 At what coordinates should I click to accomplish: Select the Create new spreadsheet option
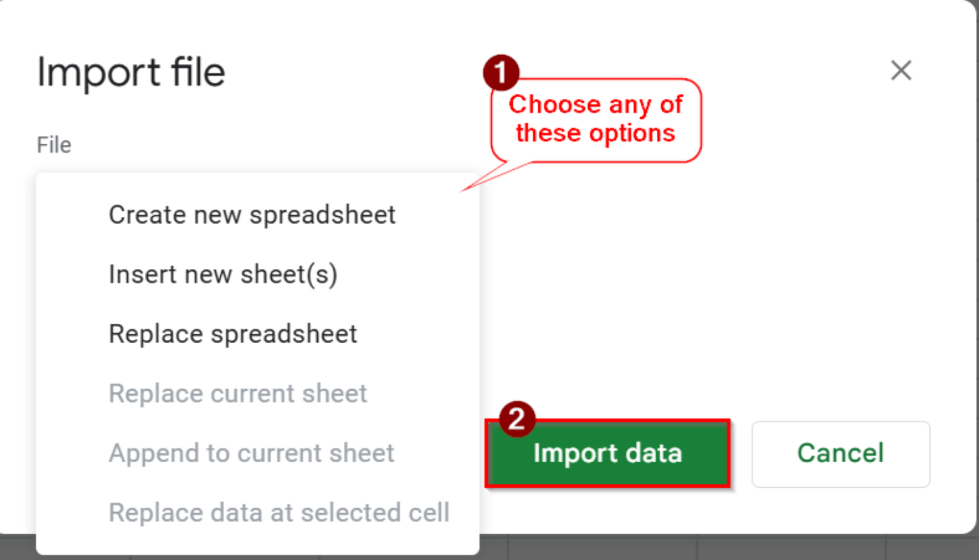click(252, 215)
